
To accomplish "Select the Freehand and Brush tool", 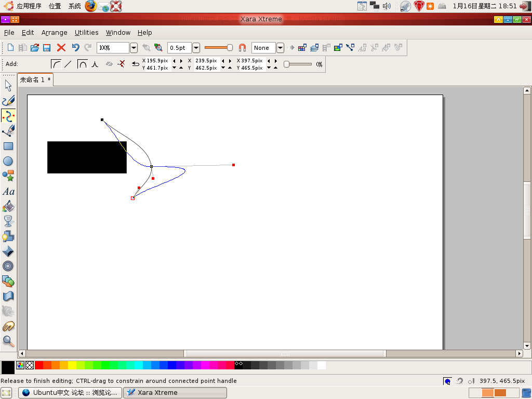I will click(x=8, y=101).
